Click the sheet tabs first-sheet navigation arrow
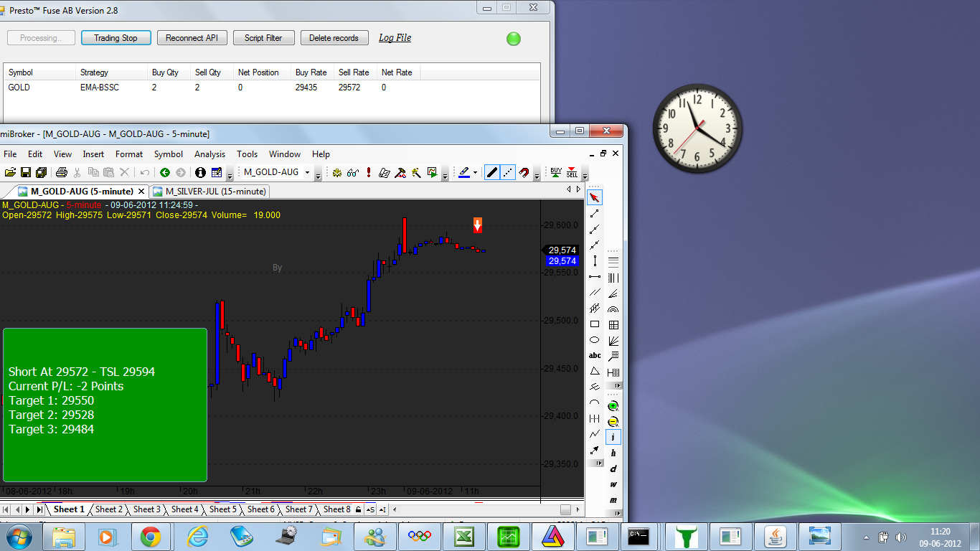Image resolution: width=980 pixels, height=551 pixels. [7, 509]
